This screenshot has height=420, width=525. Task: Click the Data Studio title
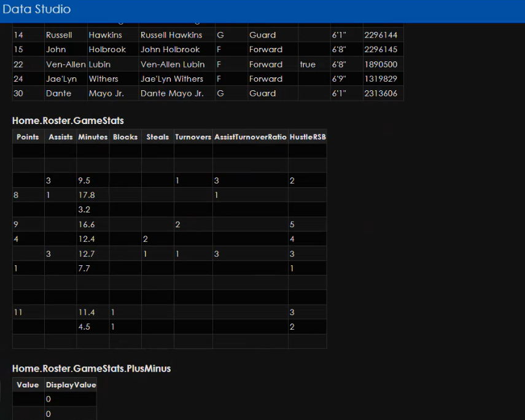(37, 9)
